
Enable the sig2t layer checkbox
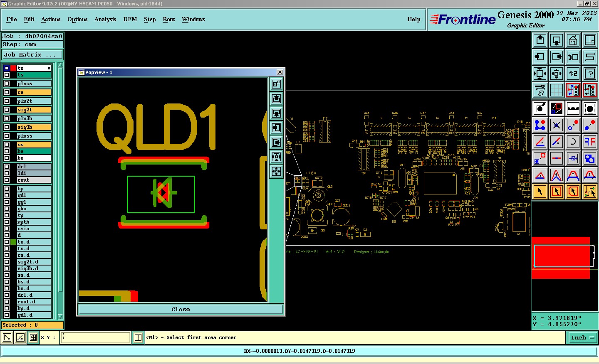(x=7, y=110)
